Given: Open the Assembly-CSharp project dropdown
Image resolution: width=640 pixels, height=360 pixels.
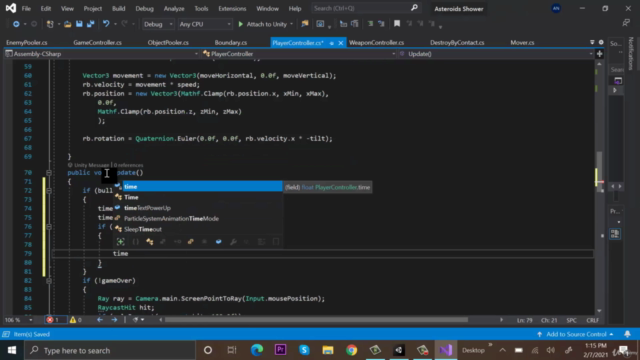Looking at the screenshot, I should point(102,54).
